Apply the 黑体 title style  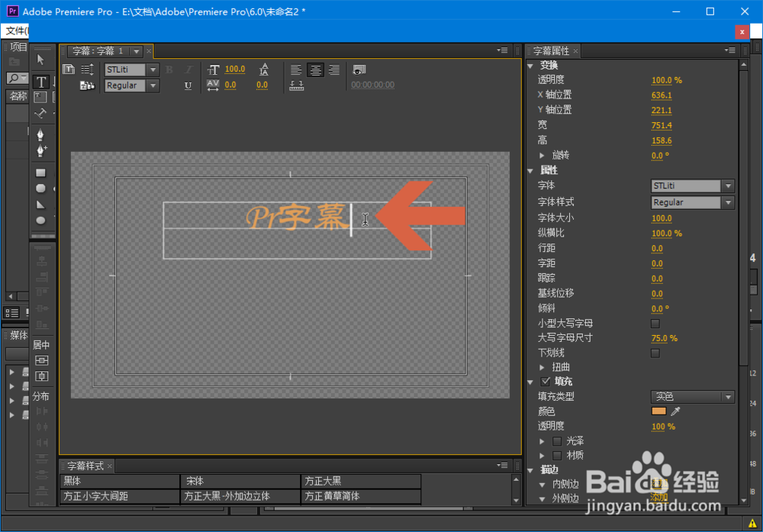120,481
